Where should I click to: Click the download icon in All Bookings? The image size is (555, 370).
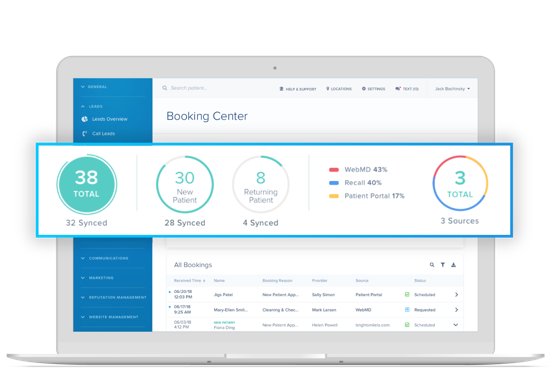pyautogui.click(x=453, y=264)
